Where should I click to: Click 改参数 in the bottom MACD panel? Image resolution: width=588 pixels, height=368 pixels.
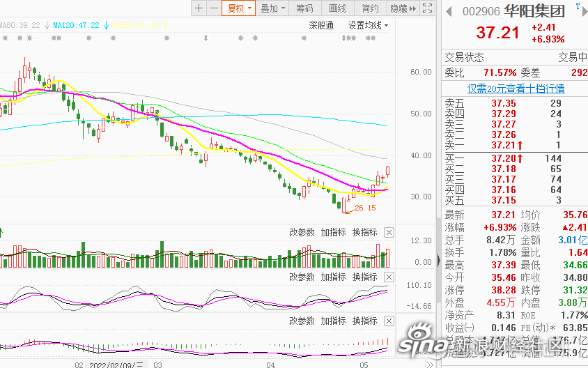tap(302, 321)
